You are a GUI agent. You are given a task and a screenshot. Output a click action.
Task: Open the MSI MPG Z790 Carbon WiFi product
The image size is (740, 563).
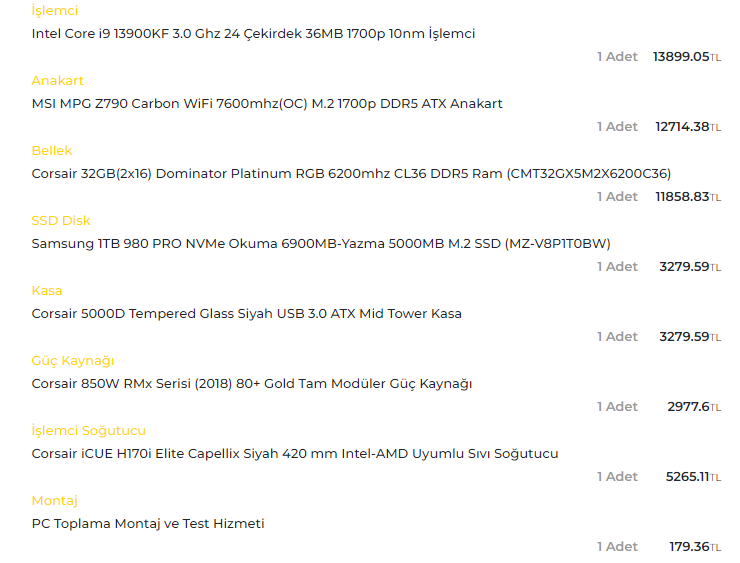[267, 104]
